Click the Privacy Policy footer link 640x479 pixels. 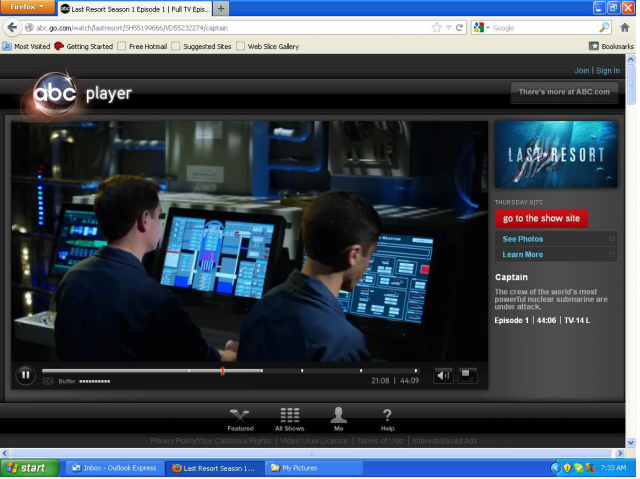pyautogui.click(x=174, y=443)
